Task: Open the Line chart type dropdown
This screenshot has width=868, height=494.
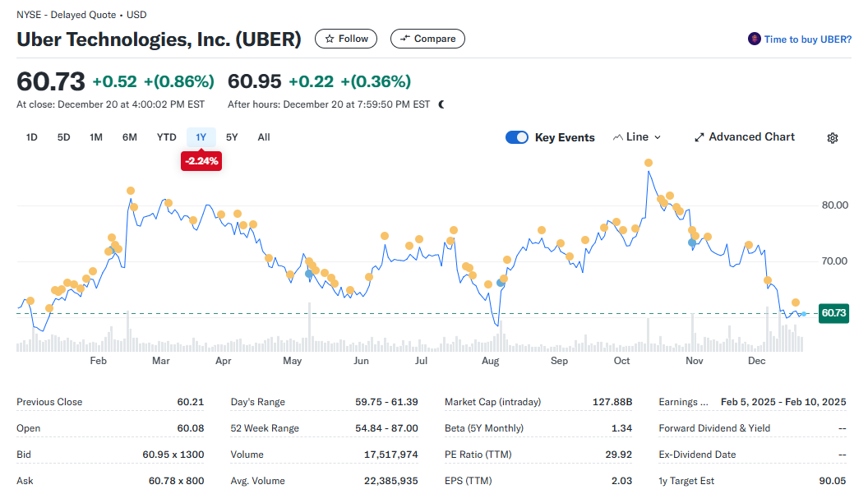Action: click(636, 136)
